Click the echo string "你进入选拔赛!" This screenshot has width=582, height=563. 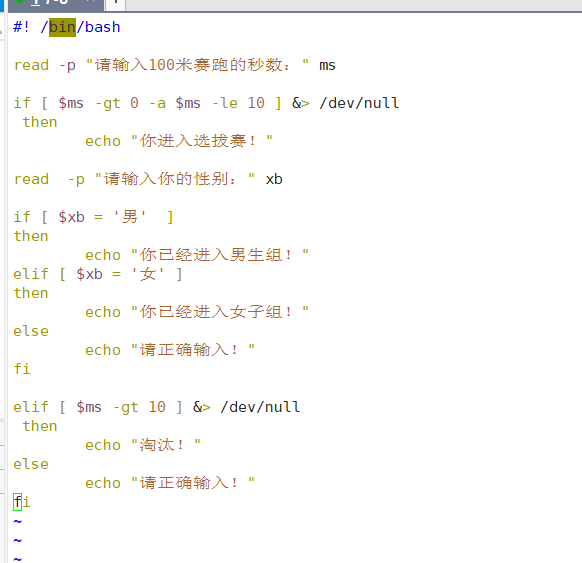pos(202,141)
